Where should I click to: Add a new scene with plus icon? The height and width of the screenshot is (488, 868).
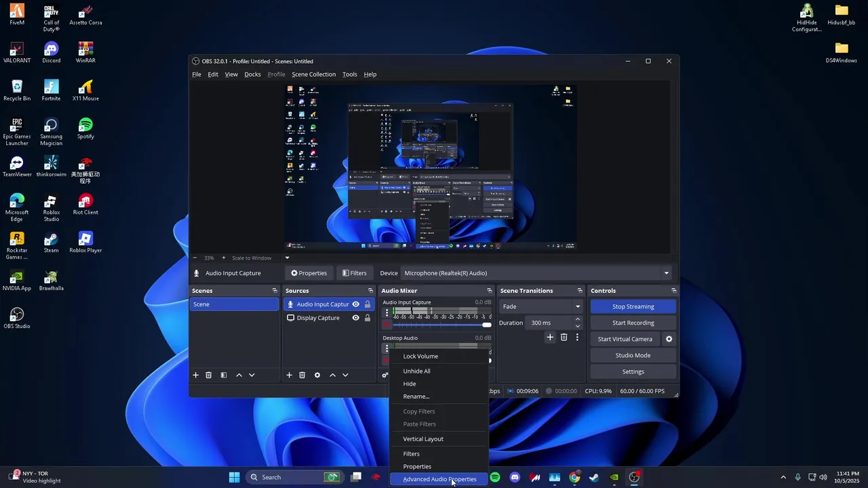coord(196,375)
